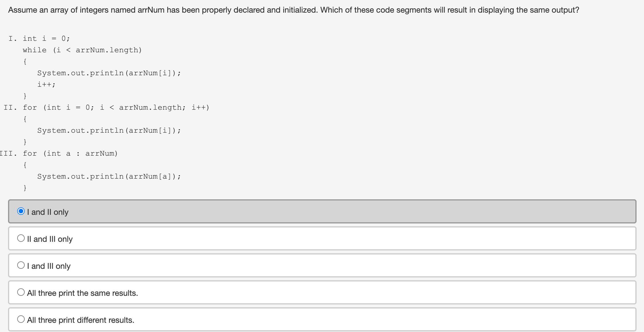Click the 'II and III only' label text

click(x=50, y=239)
